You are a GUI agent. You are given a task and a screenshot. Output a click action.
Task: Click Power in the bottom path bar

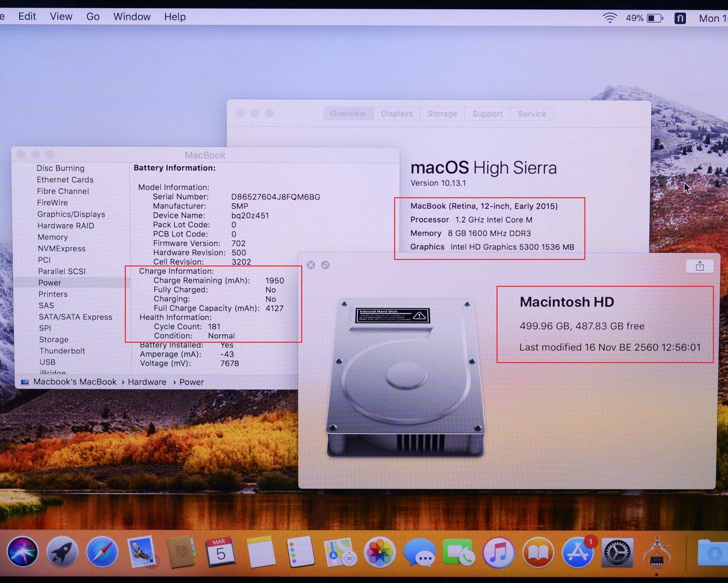192,382
